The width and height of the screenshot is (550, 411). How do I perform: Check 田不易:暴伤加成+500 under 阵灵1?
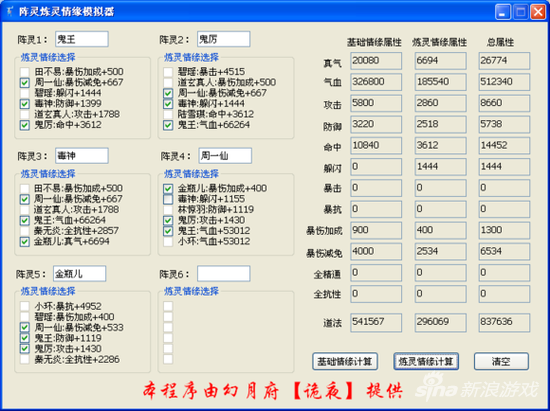click(x=25, y=72)
